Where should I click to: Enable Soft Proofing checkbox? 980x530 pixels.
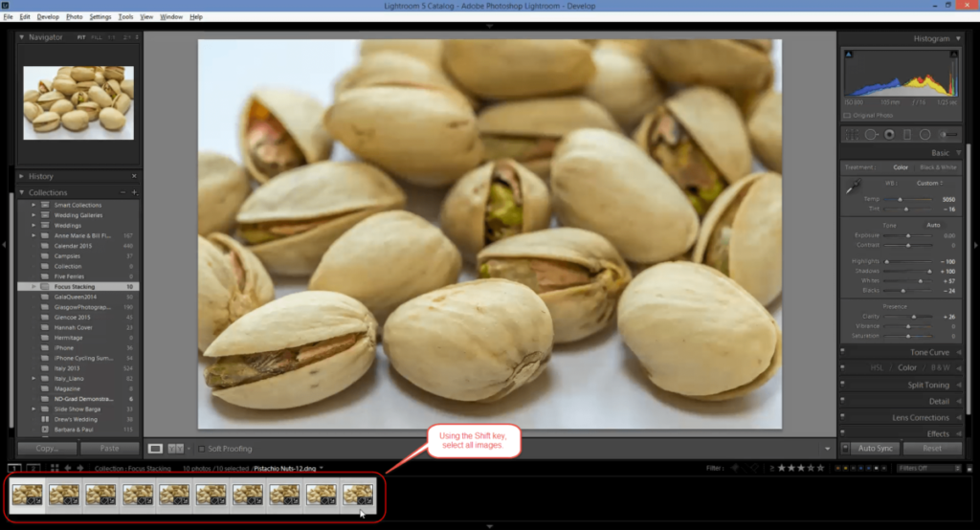point(201,449)
